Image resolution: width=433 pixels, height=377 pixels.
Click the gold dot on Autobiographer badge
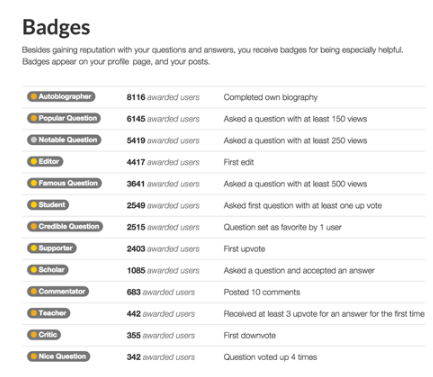click(34, 97)
